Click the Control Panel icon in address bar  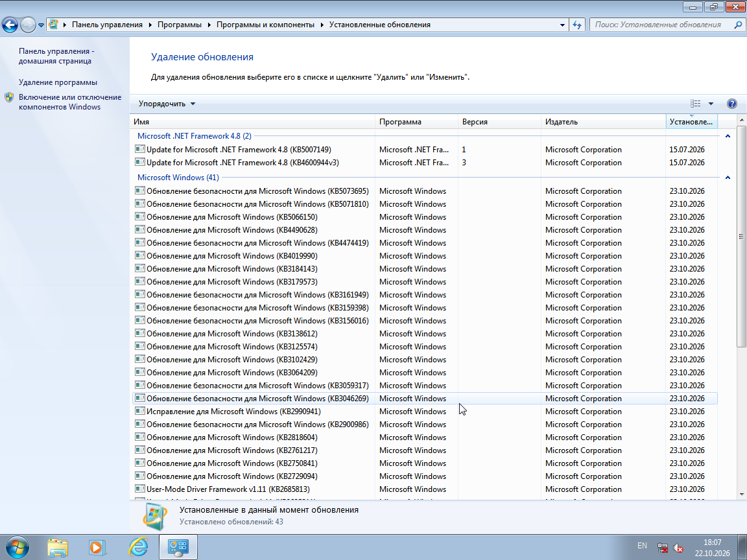(54, 24)
